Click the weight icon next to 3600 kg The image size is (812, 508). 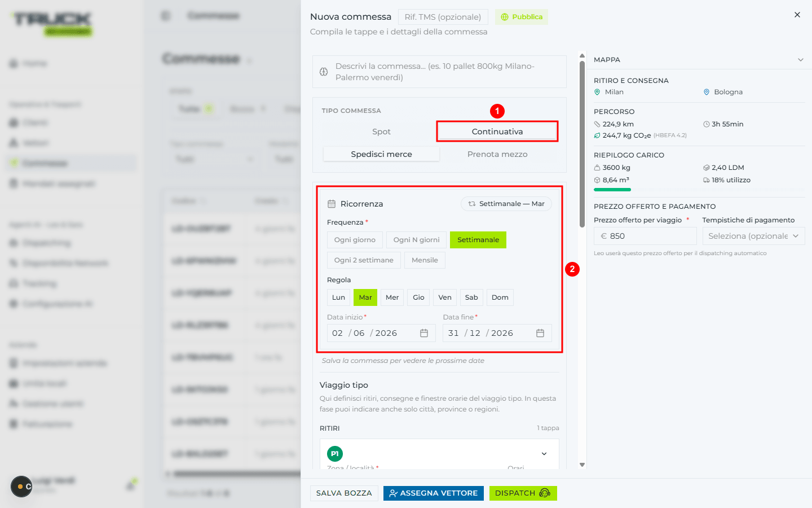(x=597, y=168)
